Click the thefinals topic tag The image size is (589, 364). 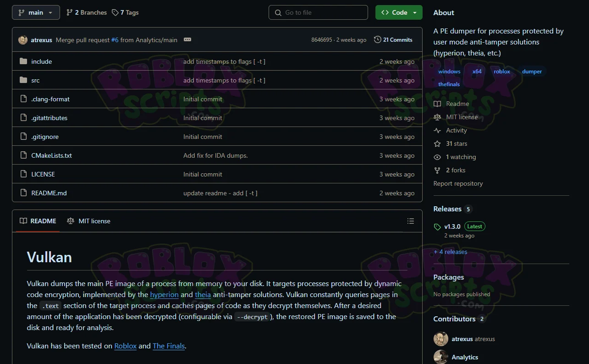pyautogui.click(x=449, y=84)
